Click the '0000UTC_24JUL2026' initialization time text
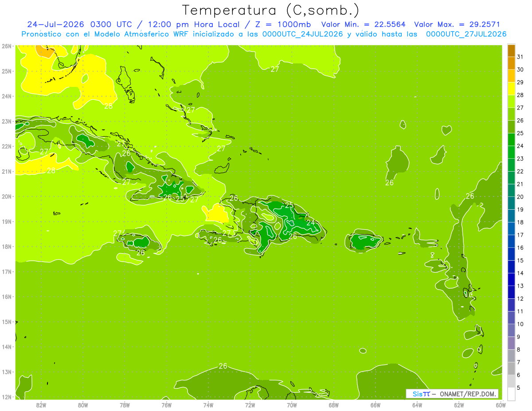Image resolution: width=532 pixels, height=411 pixels. point(303,34)
